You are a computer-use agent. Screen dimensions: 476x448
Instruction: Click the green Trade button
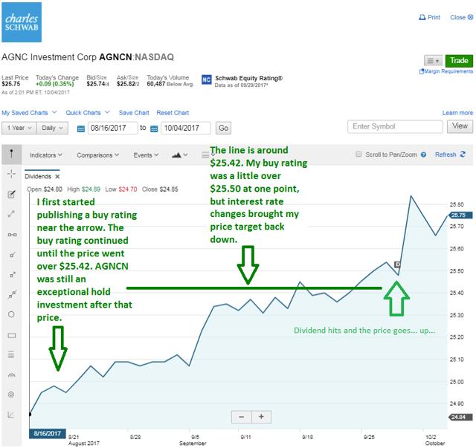point(459,61)
